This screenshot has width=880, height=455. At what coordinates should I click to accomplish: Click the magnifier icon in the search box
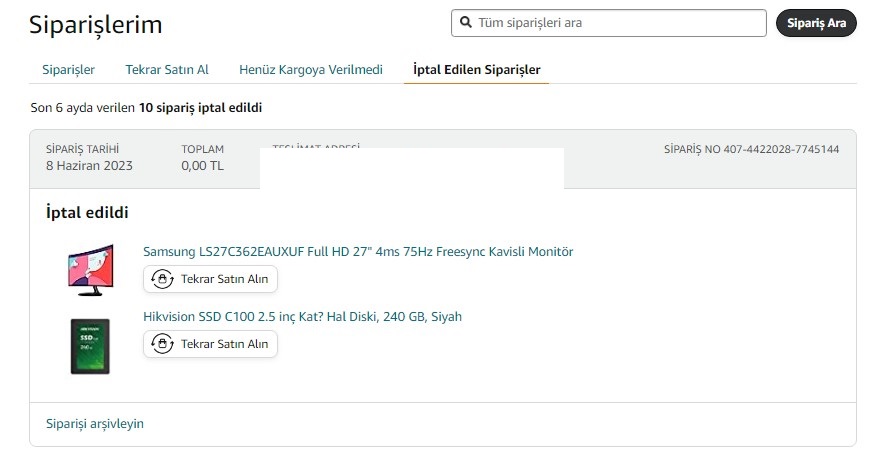coord(466,22)
